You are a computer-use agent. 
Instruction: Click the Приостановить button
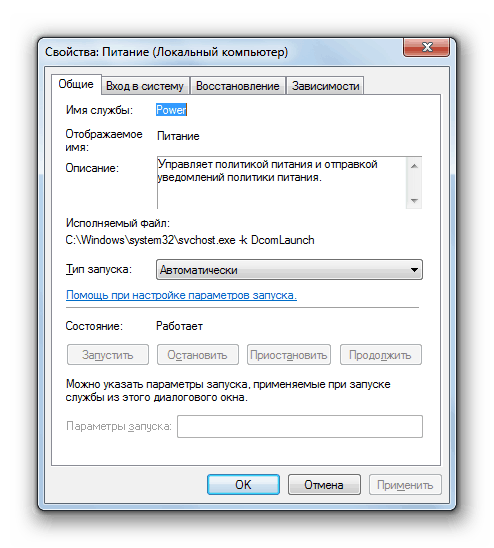tap(289, 355)
